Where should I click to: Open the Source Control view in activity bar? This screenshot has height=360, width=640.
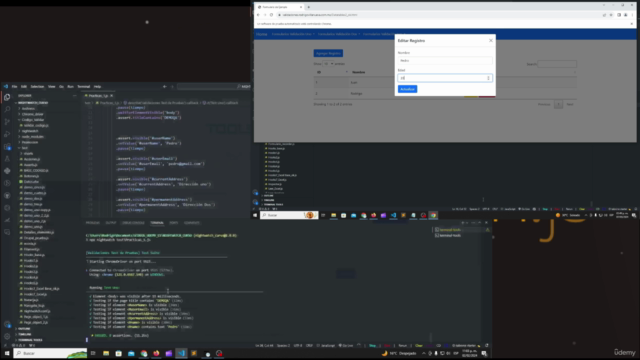(x=7, y=122)
